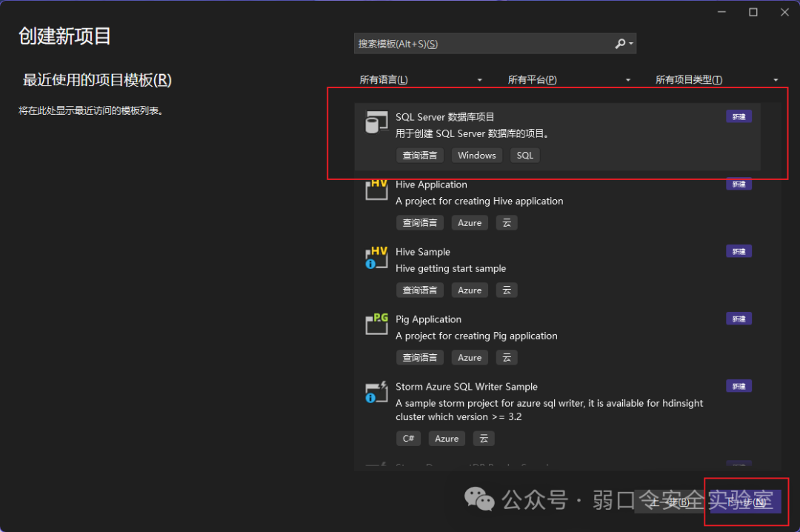Viewport: 800px width, 532px height.
Task: Click the 云 tag under Hive Sample
Action: (507, 290)
